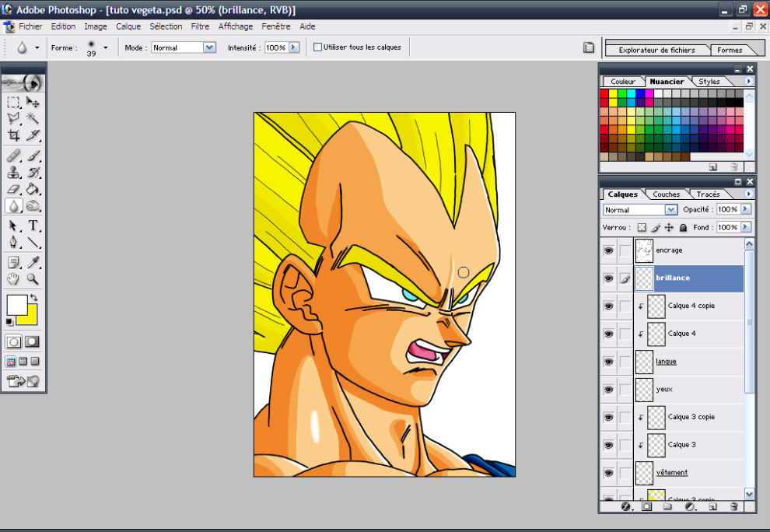Click the Intensité value field

point(276,47)
